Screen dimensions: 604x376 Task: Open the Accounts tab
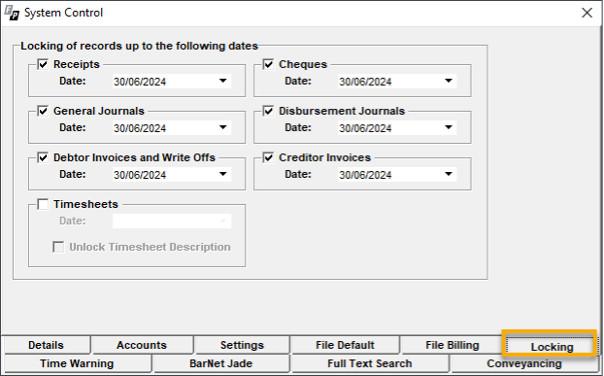click(142, 345)
